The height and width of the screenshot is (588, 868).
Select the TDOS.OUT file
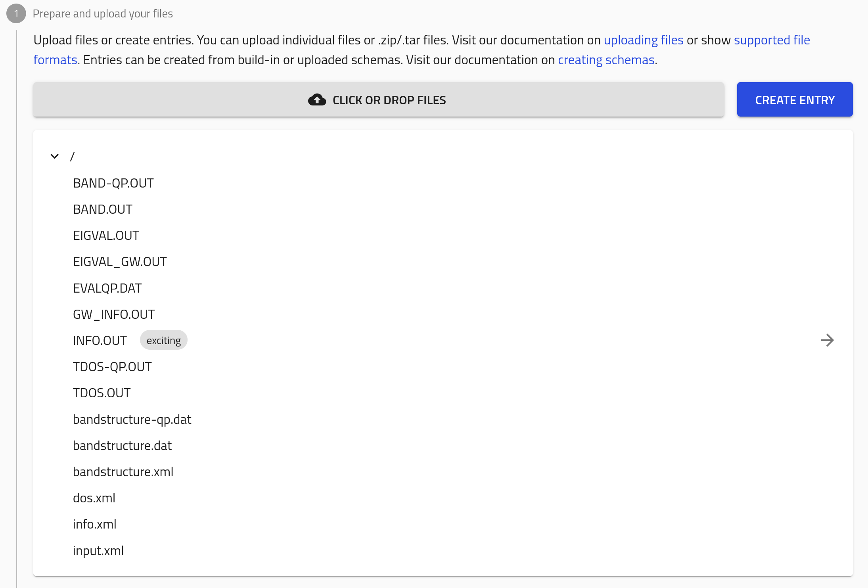click(x=102, y=393)
